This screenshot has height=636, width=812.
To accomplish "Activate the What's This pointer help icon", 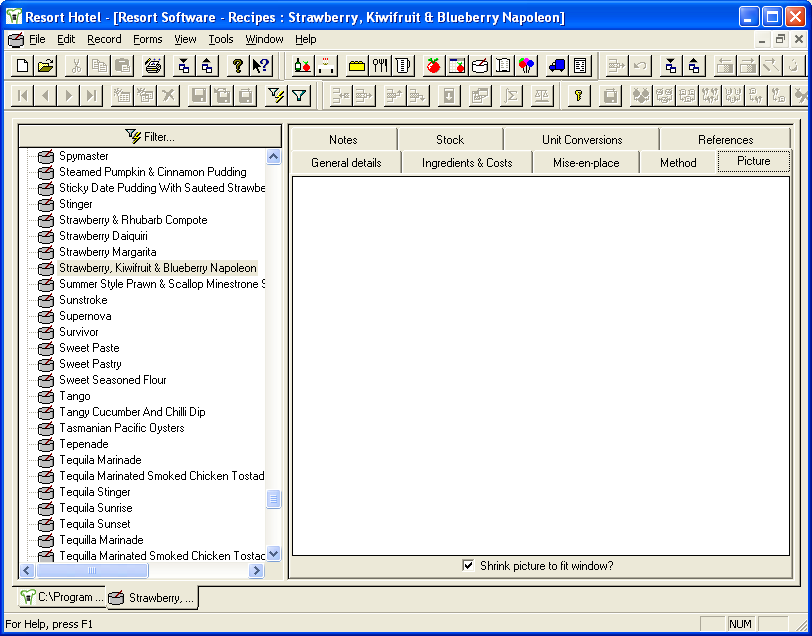I will (x=260, y=66).
